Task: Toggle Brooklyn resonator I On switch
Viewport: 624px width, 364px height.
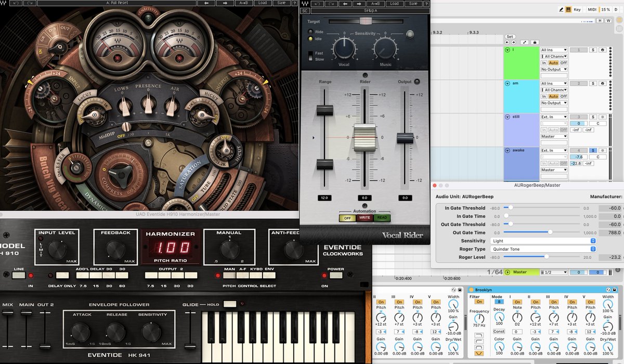Action: pos(517,302)
